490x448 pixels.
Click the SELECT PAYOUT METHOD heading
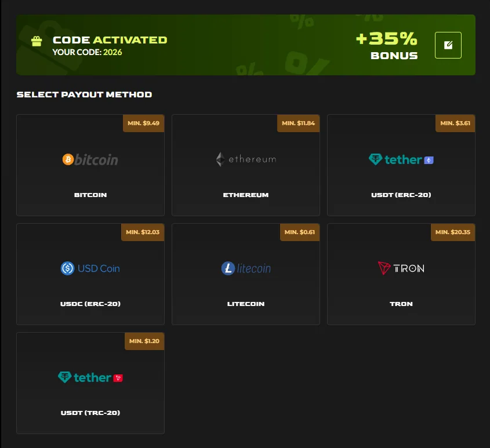(85, 94)
